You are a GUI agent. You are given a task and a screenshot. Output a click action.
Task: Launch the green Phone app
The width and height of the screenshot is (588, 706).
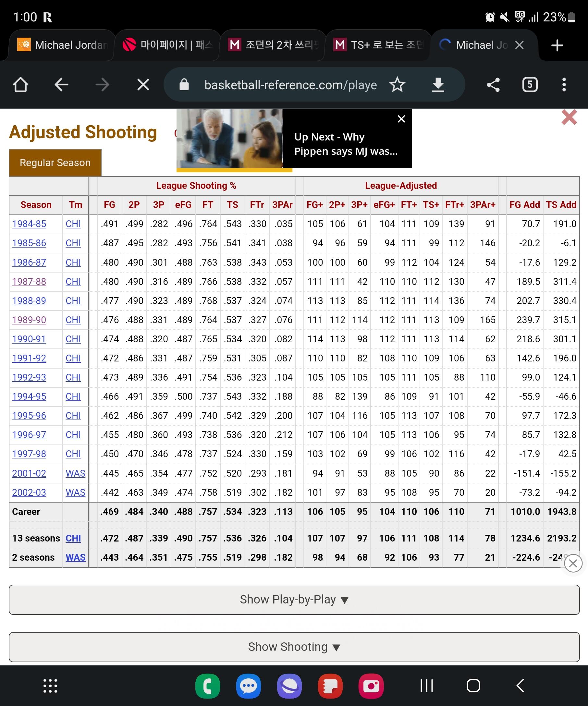[x=208, y=686]
